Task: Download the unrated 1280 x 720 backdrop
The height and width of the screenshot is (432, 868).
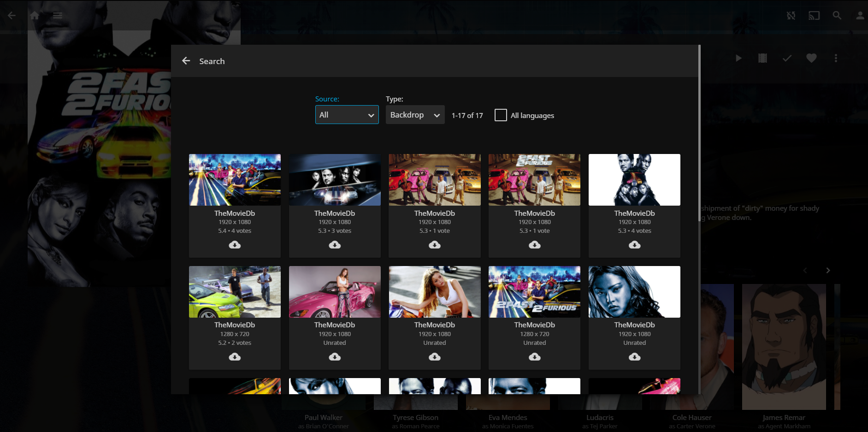Action: [535, 357]
